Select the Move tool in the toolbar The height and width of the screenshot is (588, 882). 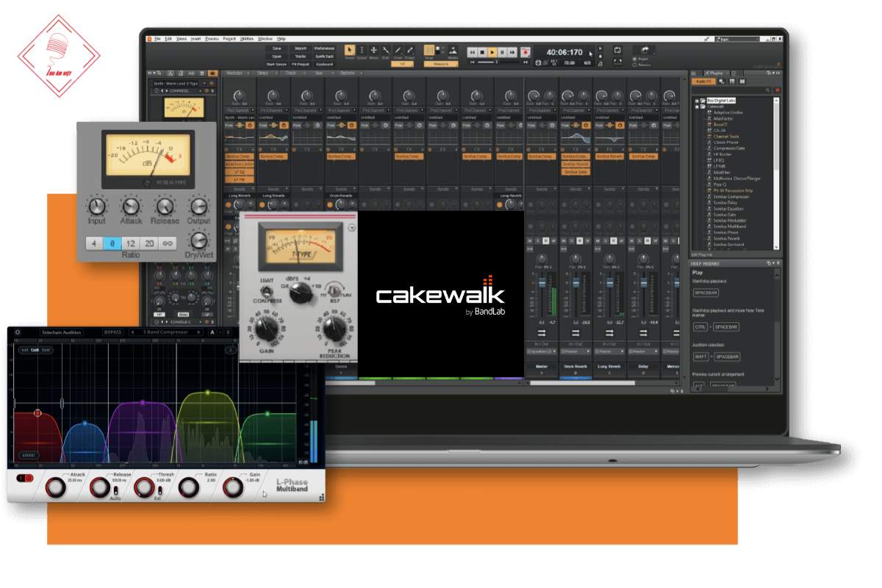tap(373, 50)
